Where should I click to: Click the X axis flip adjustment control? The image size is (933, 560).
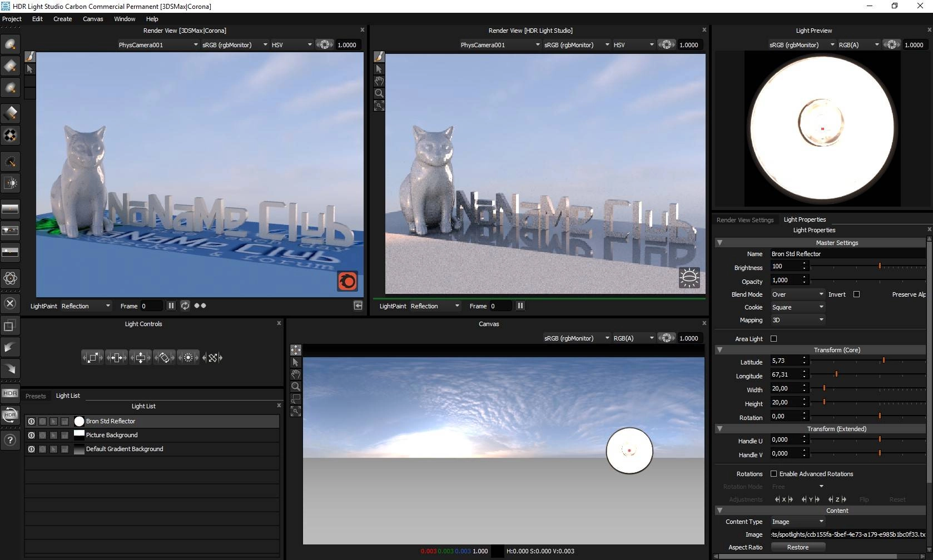coord(784,499)
